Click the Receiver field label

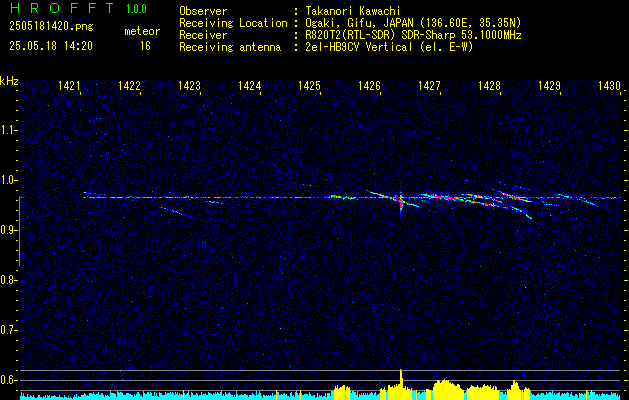(203, 35)
